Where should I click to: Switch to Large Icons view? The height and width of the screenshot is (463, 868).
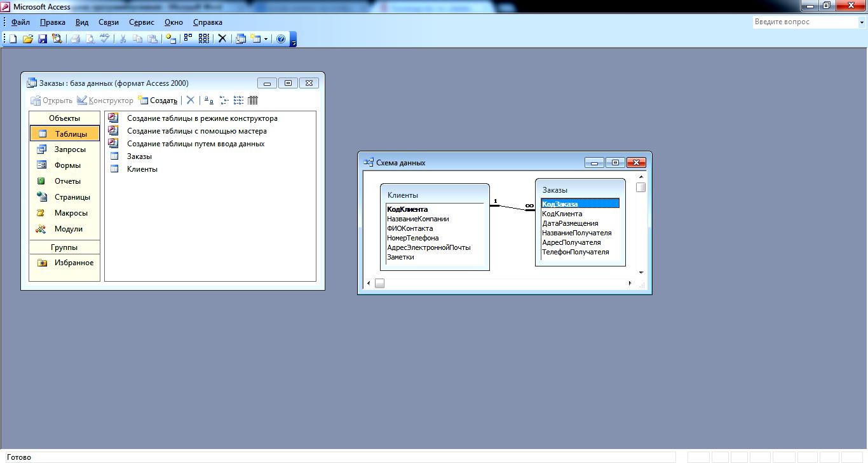(x=209, y=100)
